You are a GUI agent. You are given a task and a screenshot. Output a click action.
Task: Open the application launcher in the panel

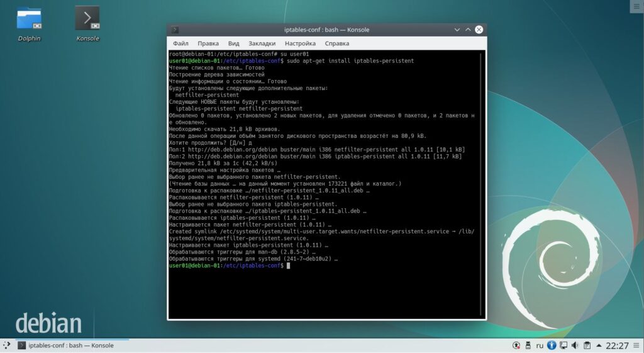(6, 345)
